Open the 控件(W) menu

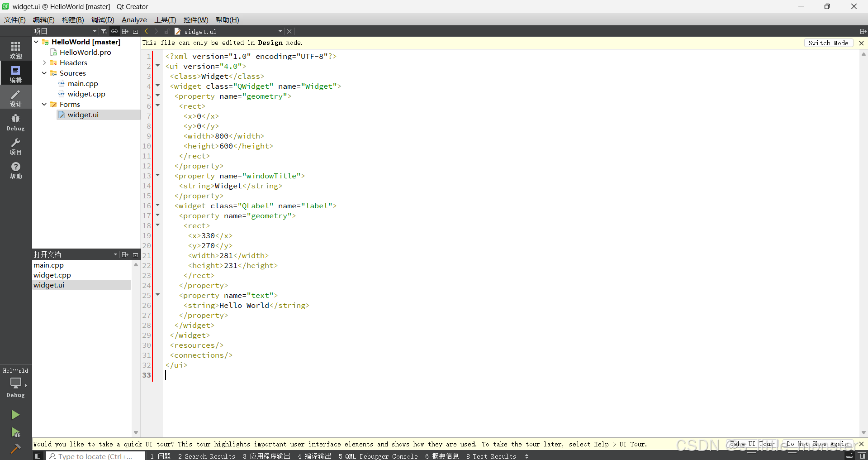point(196,19)
